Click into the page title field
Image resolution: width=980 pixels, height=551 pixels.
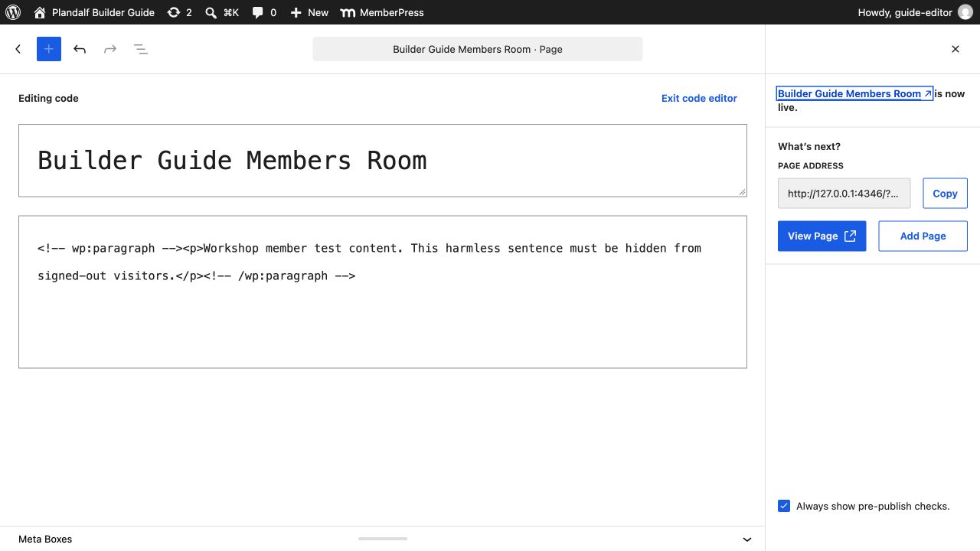tap(383, 161)
